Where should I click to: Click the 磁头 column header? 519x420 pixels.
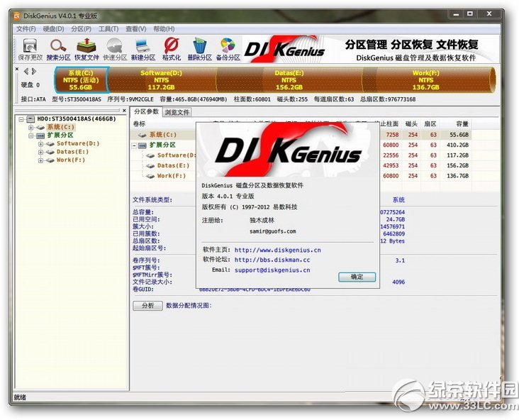click(411, 123)
